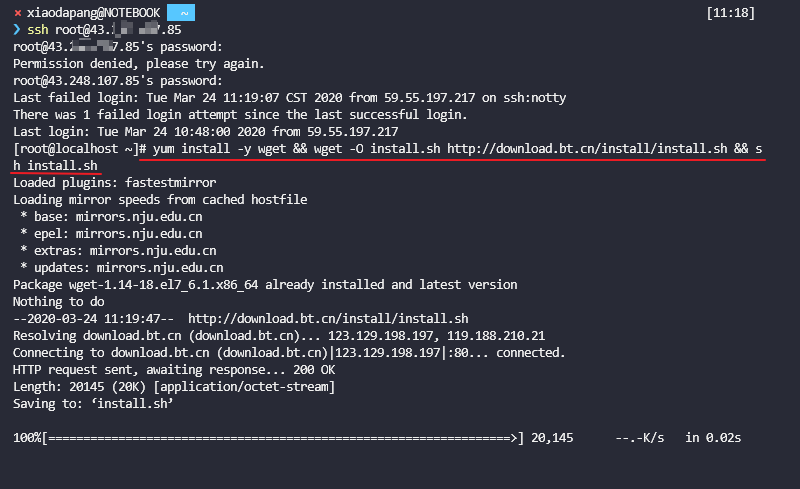Click the blue tilde directory badge
The image size is (800, 489).
pyautogui.click(x=181, y=13)
